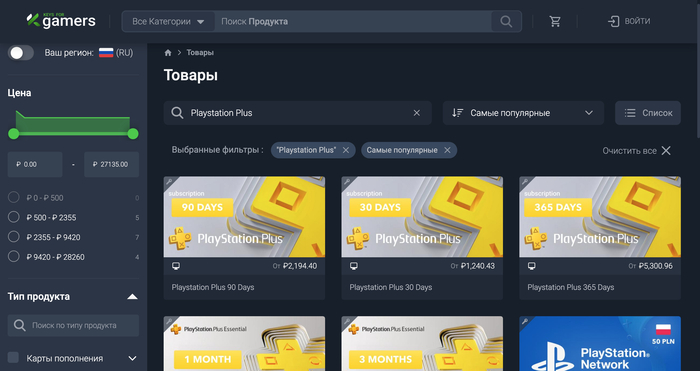The image size is (700, 371).
Task: Click the sort order icon
Action: pos(457,113)
